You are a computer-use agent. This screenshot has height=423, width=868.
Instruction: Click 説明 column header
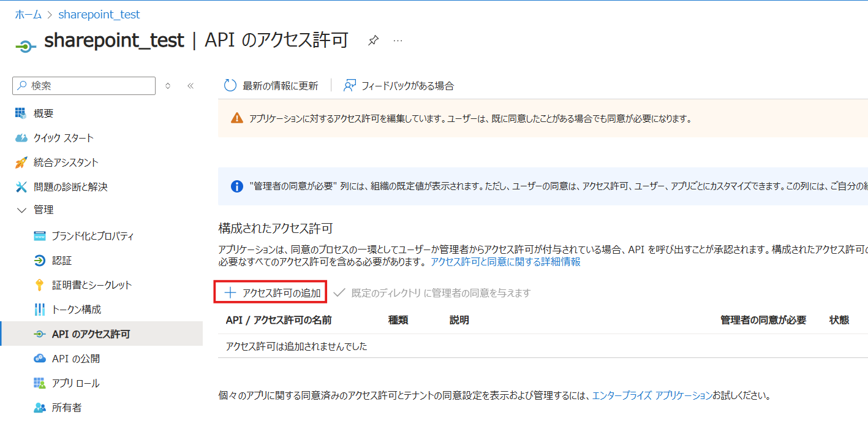pos(459,320)
